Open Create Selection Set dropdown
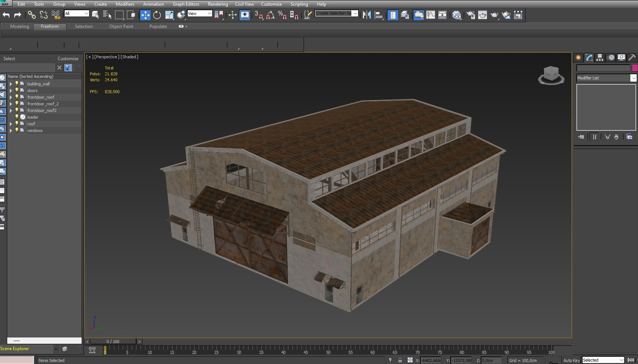The height and width of the screenshot is (364, 638). pos(336,13)
